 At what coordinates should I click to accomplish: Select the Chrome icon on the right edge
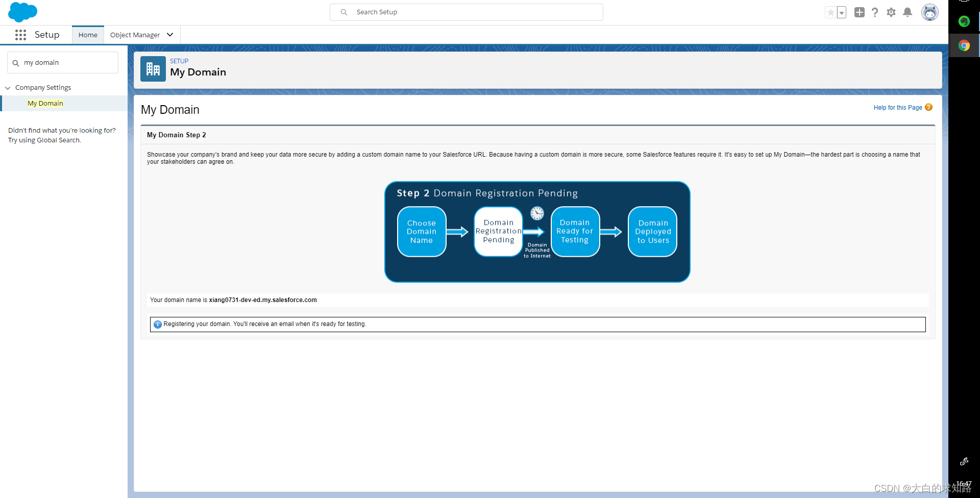[964, 45]
